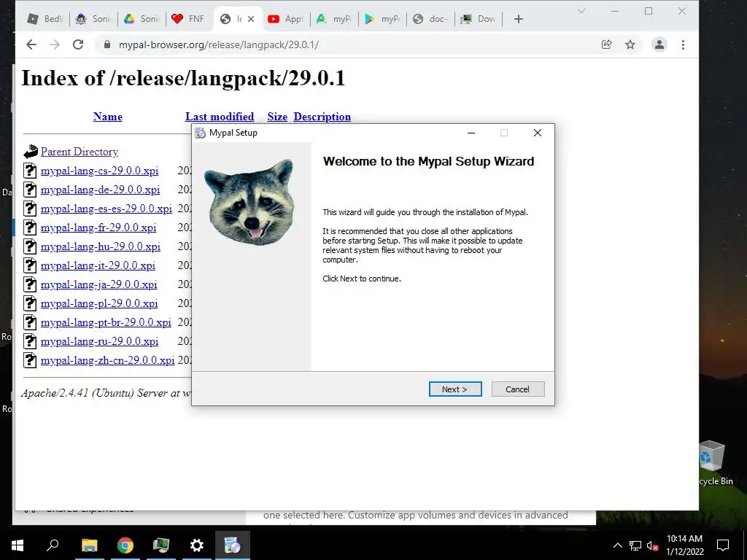Click file icon beside mypal-lang-cs
This screenshot has width=747, height=560.
pos(30,171)
